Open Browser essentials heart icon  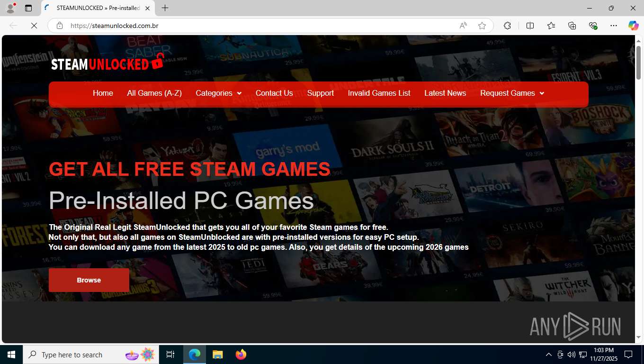pos(593,26)
